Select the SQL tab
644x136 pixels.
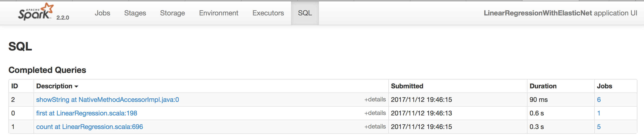305,13
